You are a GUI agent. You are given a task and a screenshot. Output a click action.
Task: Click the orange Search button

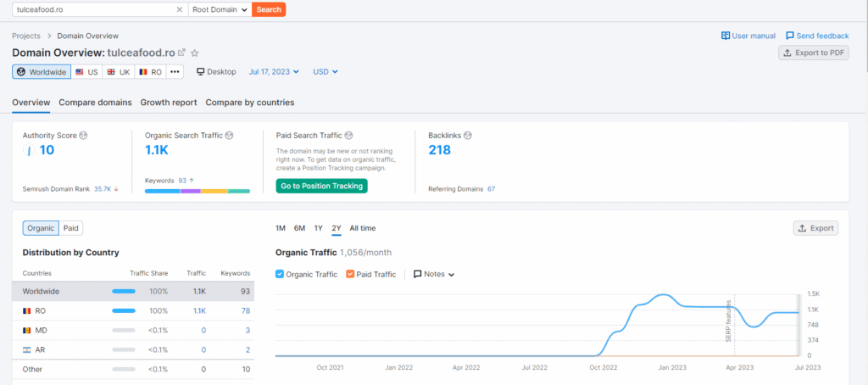pyautogui.click(x=269, y=9)
